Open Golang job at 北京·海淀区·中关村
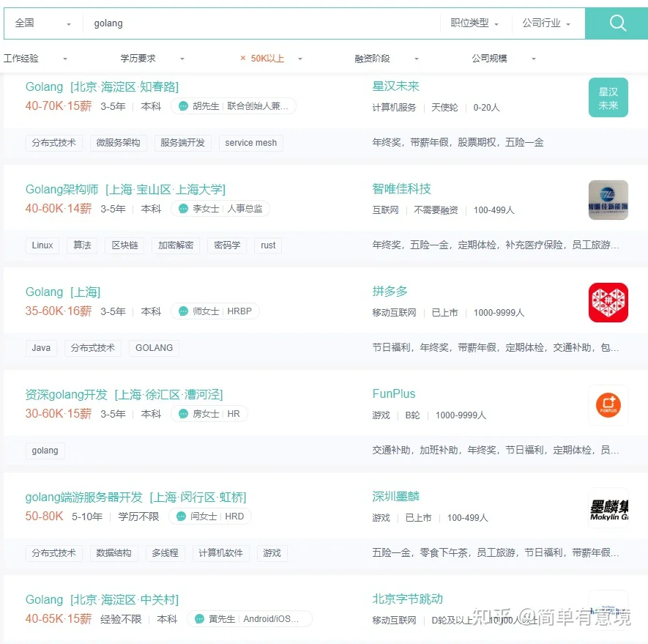Image resolution: width=648 pixels, height=644 pixels. pyautogui.click(x=102, y=600)
